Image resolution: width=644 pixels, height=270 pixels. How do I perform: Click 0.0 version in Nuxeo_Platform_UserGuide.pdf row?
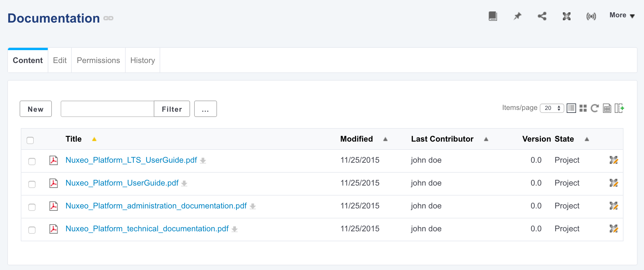[x=536, y=183]
